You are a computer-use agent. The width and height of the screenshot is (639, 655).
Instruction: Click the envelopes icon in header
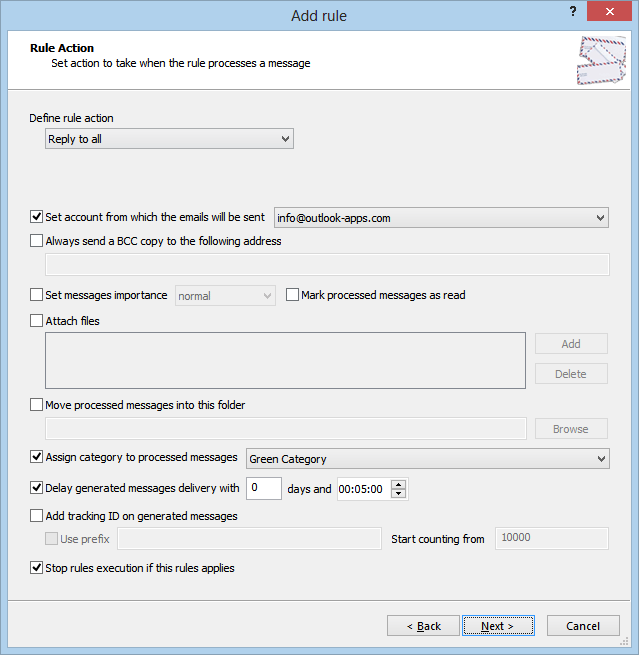click(x=601, y=60)
